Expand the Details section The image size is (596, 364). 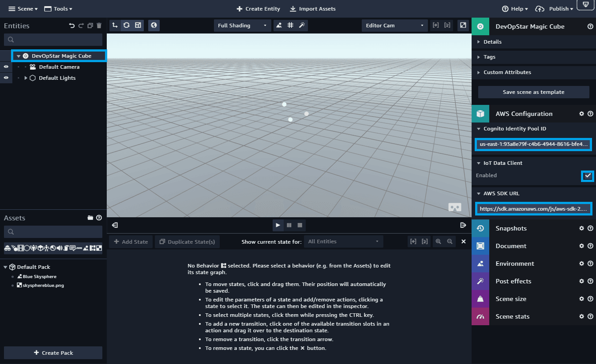(x=492, y=42)
